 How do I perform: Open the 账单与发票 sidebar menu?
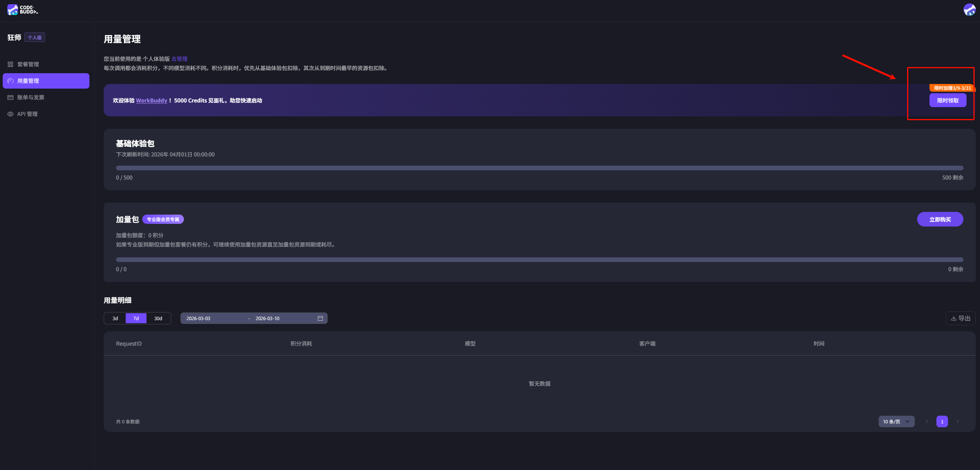(x=31, y=97)
